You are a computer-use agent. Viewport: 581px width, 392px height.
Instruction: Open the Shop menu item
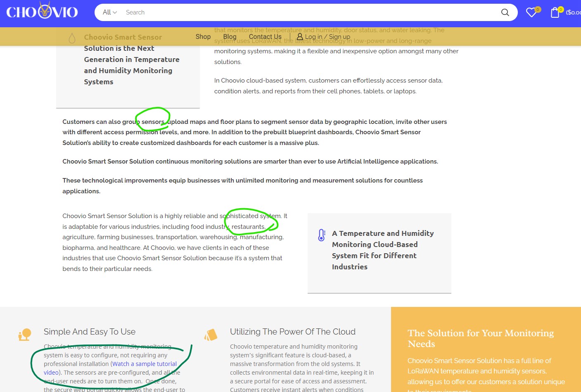click(203, 37)
